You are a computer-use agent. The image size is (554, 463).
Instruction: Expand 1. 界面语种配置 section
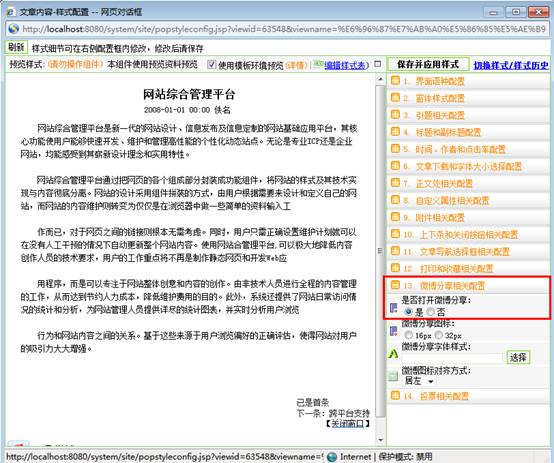[x=440, y=81]
